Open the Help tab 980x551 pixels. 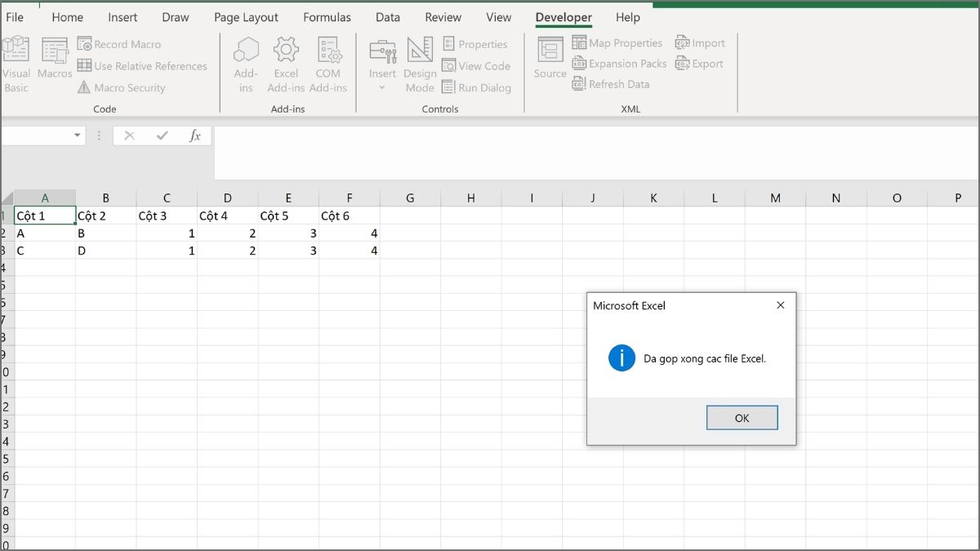(628, 17)
